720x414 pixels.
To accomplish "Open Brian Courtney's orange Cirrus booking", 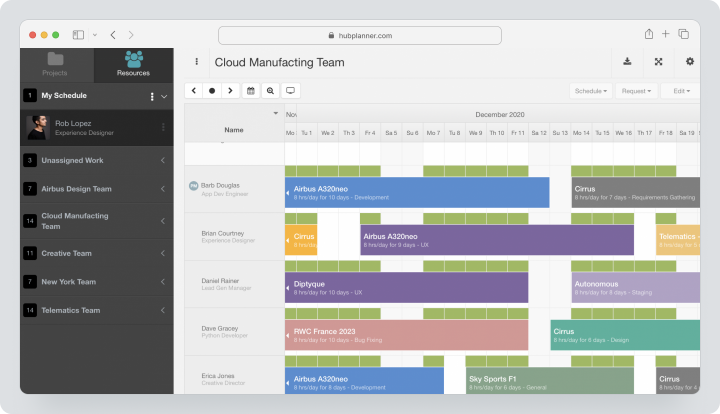I will pos(301,240).
